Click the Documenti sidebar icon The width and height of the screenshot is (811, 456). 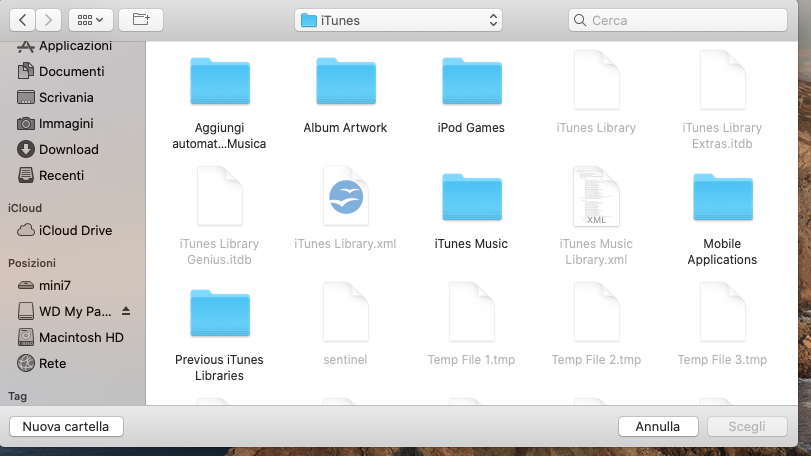coord(25,71)
